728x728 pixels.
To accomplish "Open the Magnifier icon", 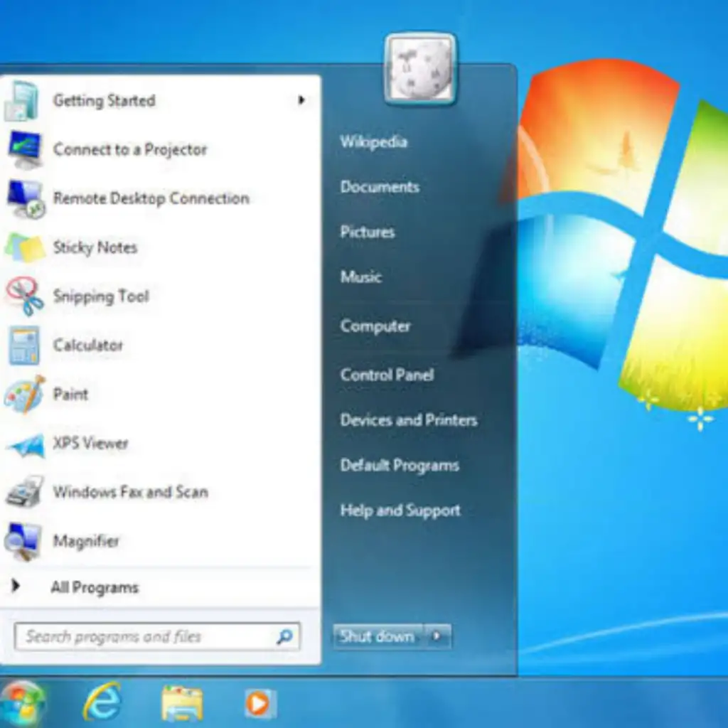I will [23, 542].
